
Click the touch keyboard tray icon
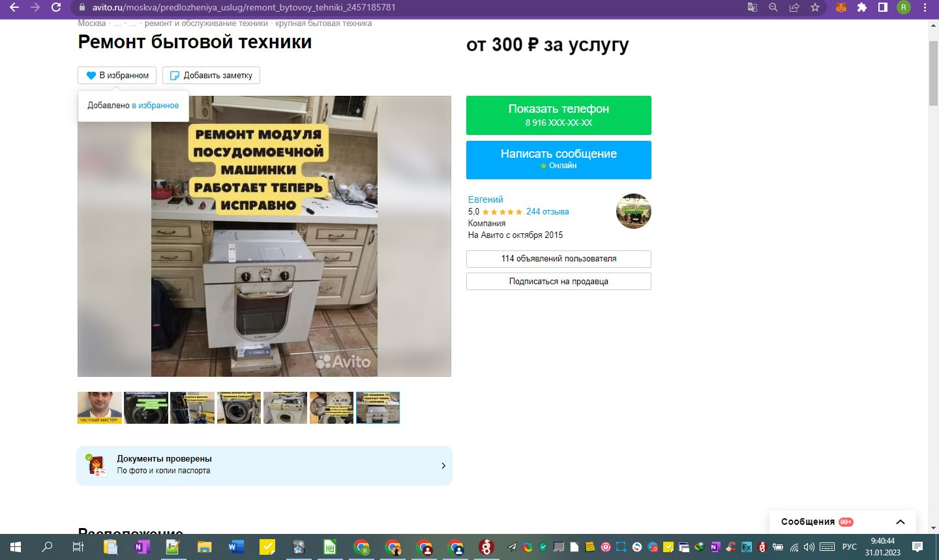pyautogui.click(x=827, y=547)
